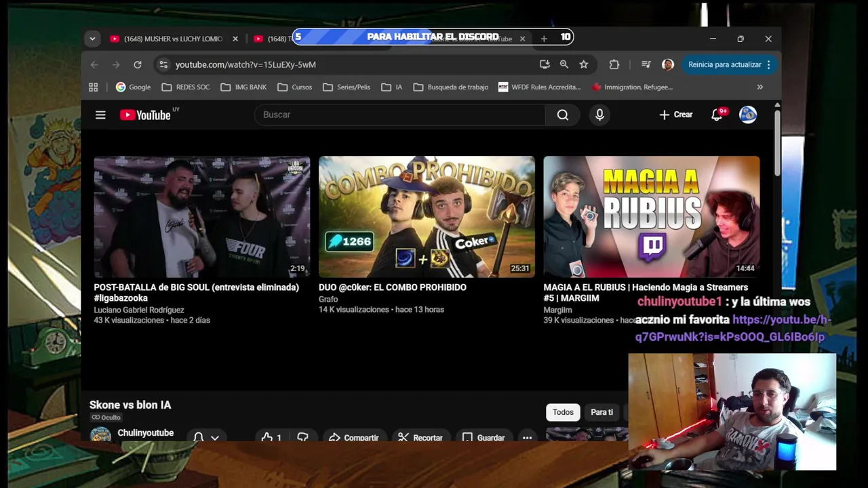This screenshot has height=488, width=868.
Task: Open the Google bookmark
Action: (x=133, y=87)
